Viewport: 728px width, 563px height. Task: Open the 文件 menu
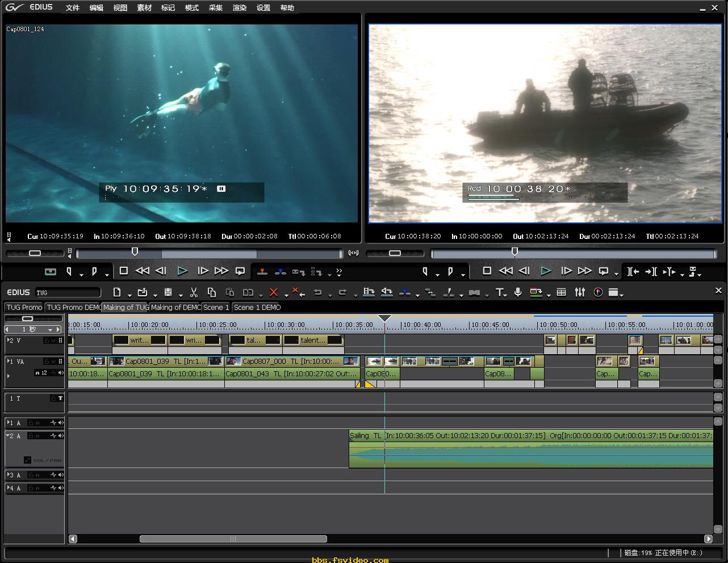(x=73, y=8)
